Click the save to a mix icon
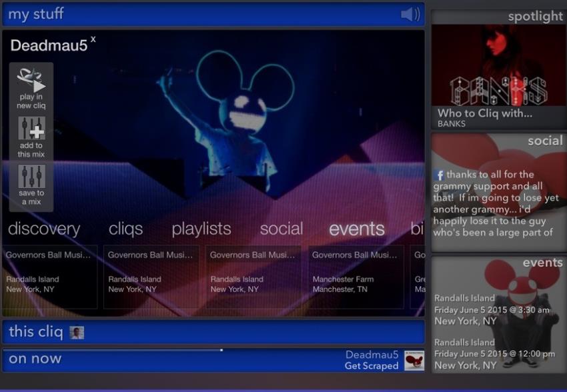Viewport: 567px width, 392px height. (32, 176)
